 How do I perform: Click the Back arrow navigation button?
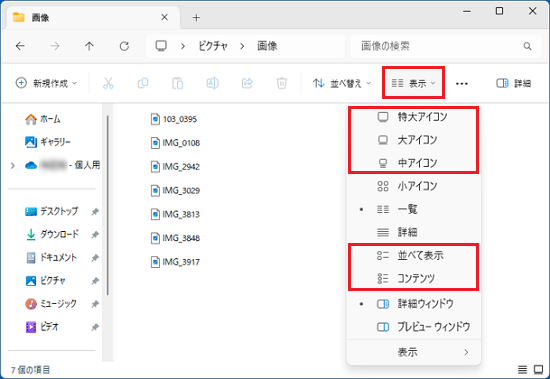(20, 46)
